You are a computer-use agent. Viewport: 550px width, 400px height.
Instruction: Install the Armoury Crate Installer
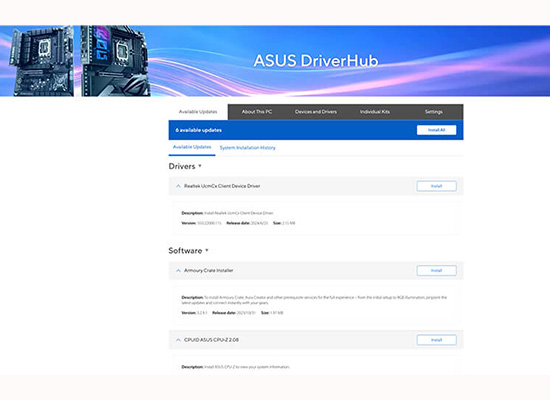[436, 271]
